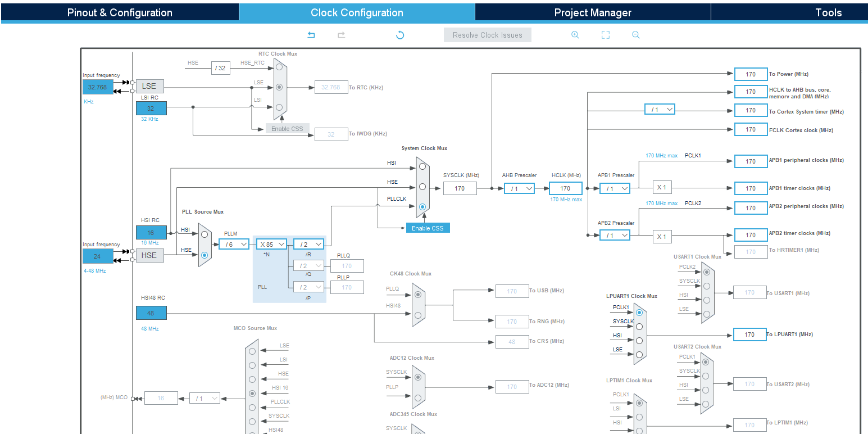Select HSE in System Clock Mux
Viewport: 868px width, 434px height.
422,187
